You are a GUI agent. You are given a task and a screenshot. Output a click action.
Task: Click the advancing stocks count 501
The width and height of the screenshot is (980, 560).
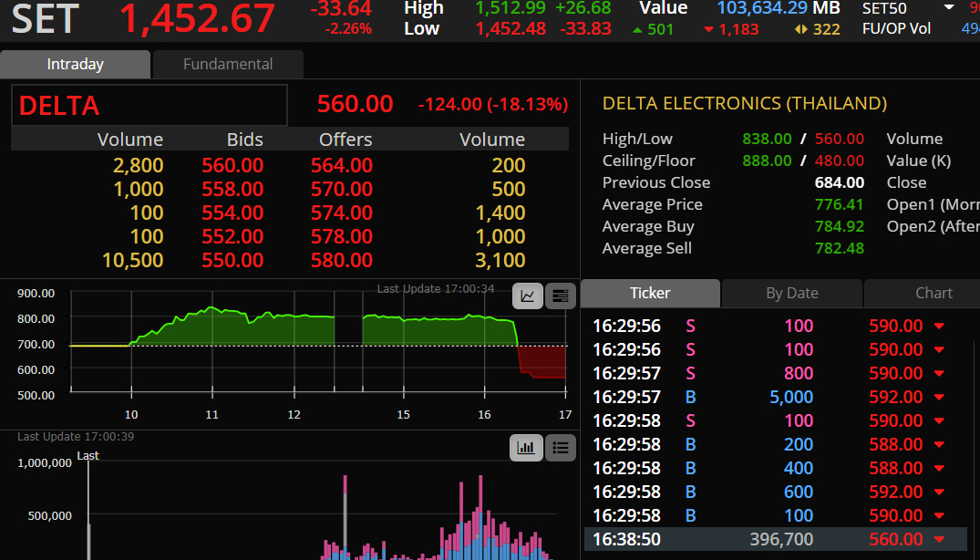[660, 29]
